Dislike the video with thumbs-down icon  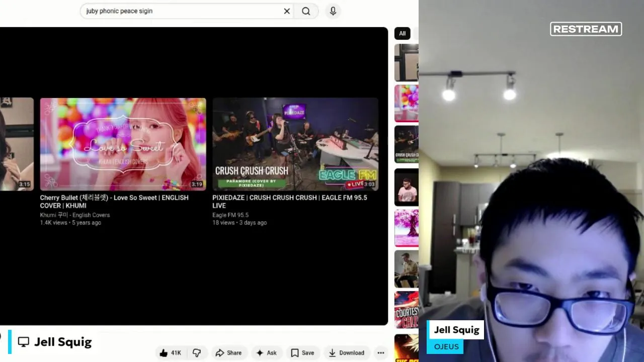(x=197, y=353)
